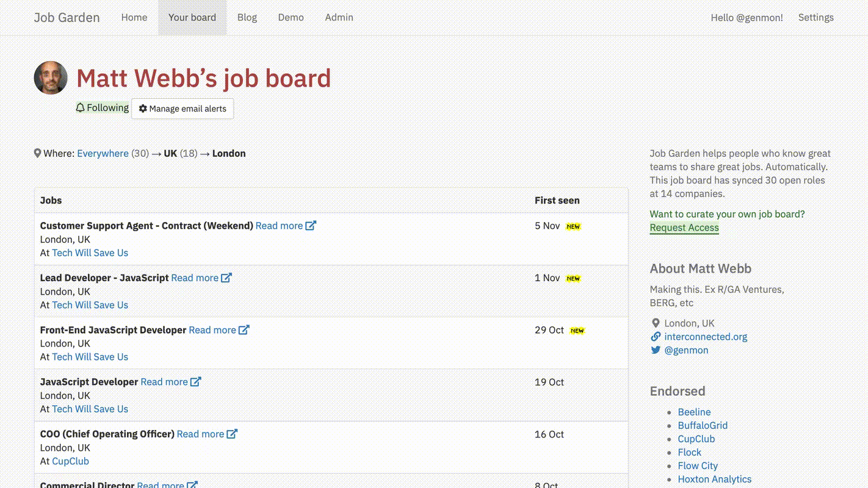Click external link icon for COO role

click(x=232, y=434)
